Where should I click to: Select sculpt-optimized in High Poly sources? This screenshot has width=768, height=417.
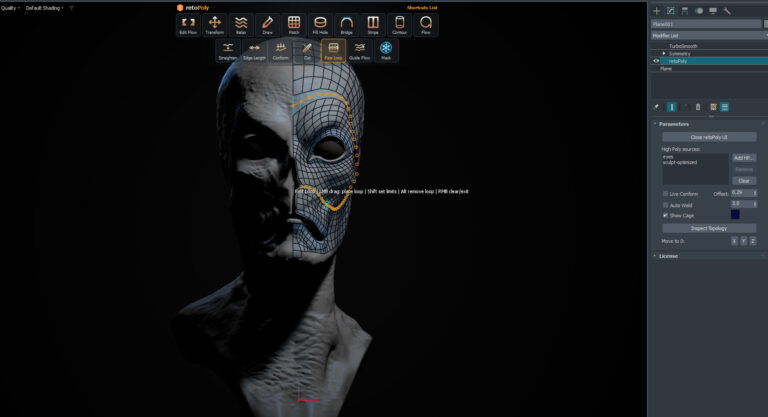coord(680,162)
